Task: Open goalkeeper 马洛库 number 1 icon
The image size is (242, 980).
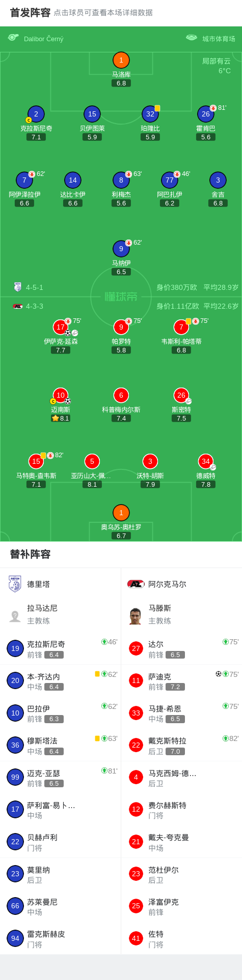Action: pos(121,60)
